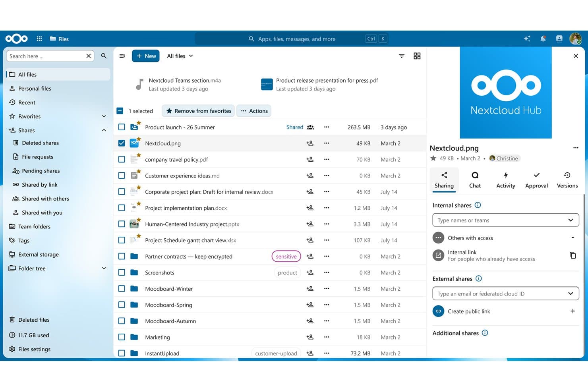The height and width of the screenshot is (392, 588).
Task: Open the Actions menu button
Action: (254, 111)
